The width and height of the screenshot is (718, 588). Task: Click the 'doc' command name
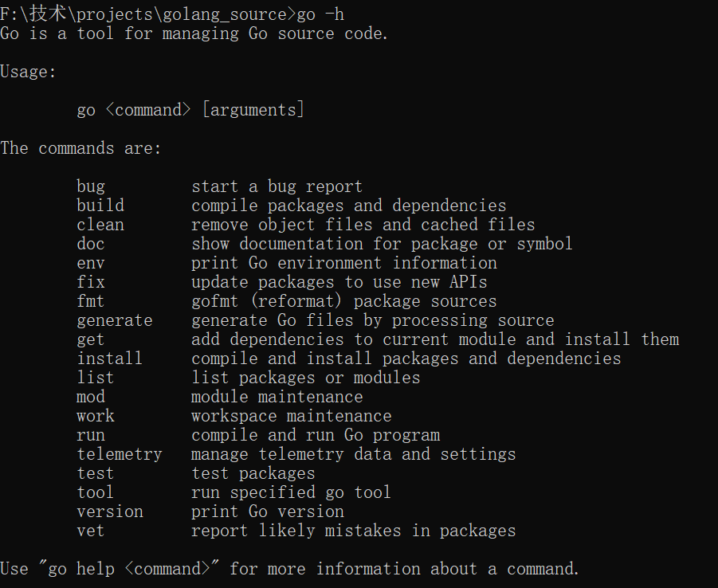coord(91,244)
